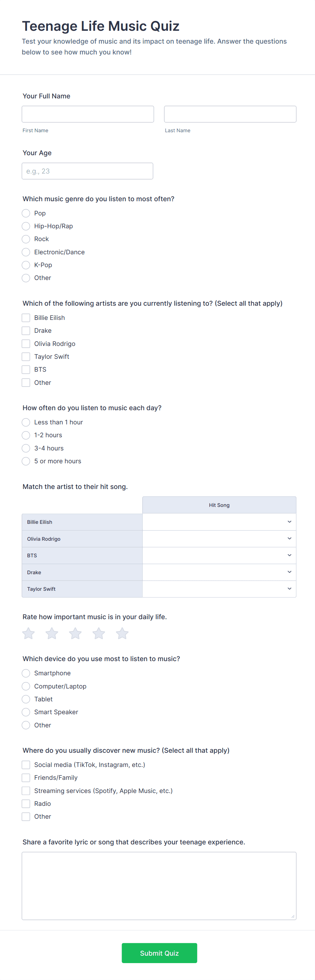Select the K-Pop genre radio button
Screen dimensions: 315x980
point(26,265)
